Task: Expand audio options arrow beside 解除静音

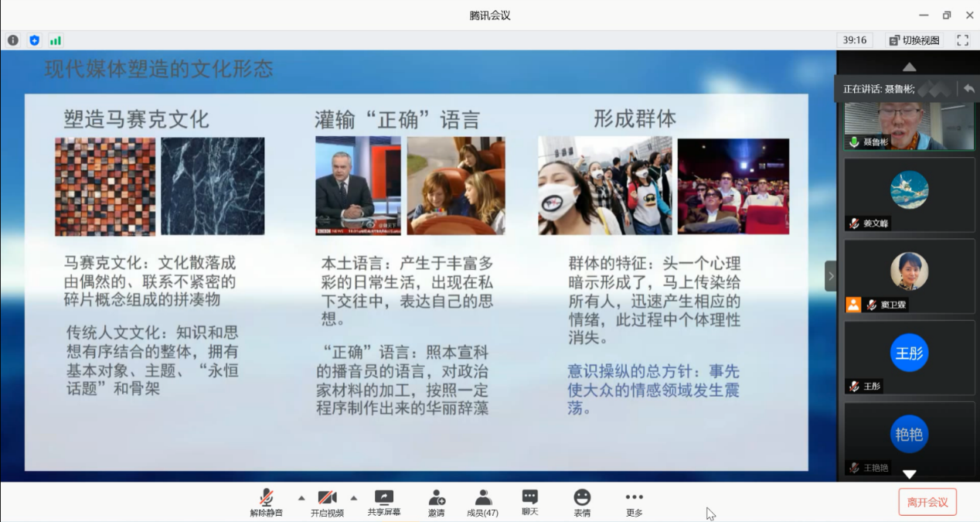Action: tap(301, 497)
